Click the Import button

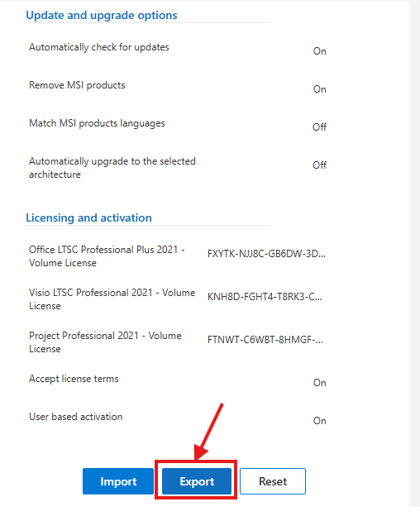pos(118,481)
